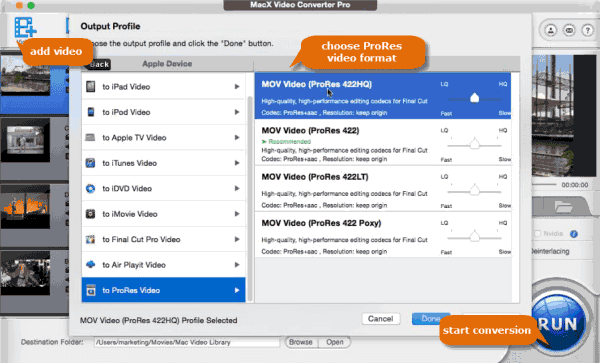
Task: Click the iPod Video device icon
Action: click(x=91, y=112)
